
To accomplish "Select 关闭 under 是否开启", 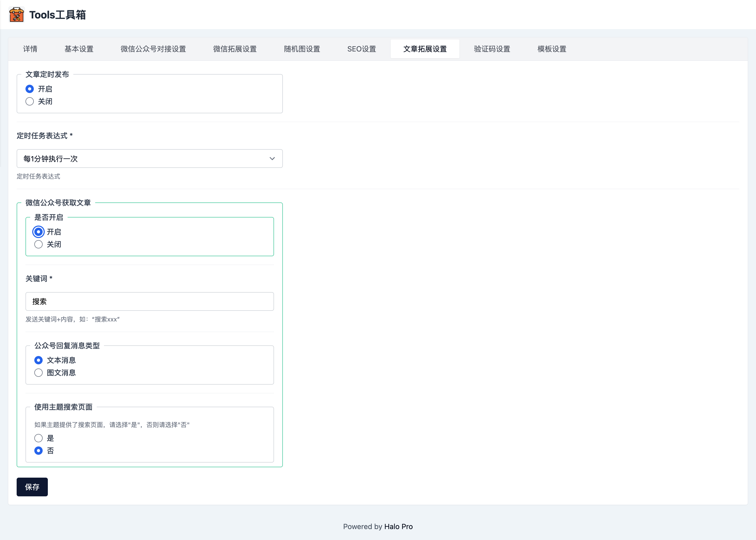I will click(38, 244).
